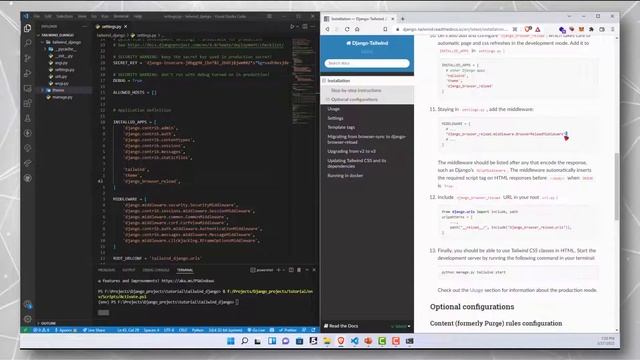Open the Explorer view in VS Code activity bar
The image size is (640, 360).
click(x=27, y=28)
